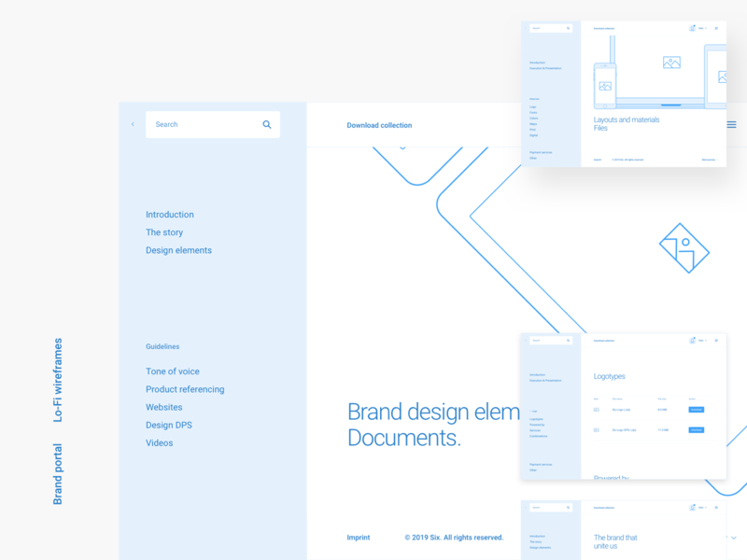Screen dimensions: 747x560
Task: Open user dropdown in brand that unite us thumbnail
Action: coord(702,508)
